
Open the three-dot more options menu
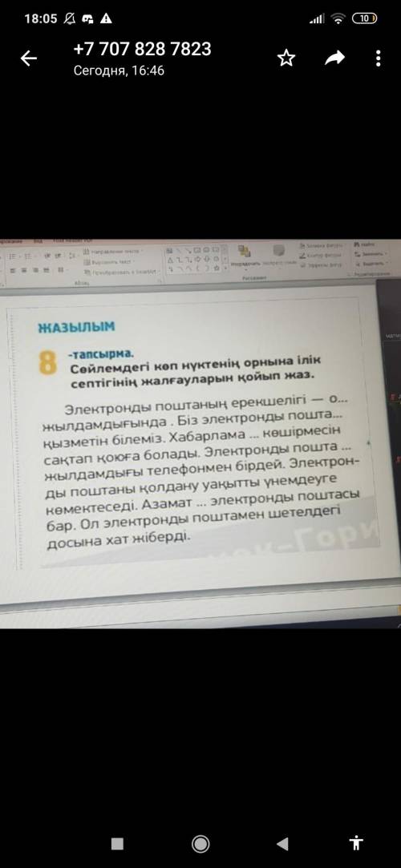(378, 59)
